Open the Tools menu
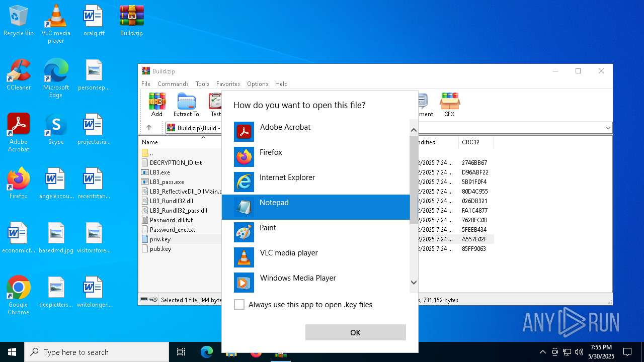 pyautogui.click(x=202, y=84)
